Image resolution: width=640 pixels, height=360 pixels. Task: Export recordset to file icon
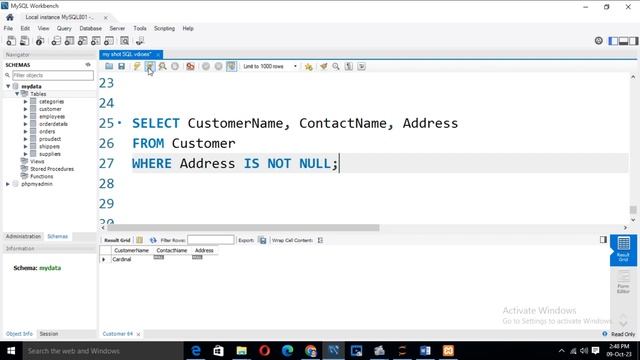pos(263,240)
